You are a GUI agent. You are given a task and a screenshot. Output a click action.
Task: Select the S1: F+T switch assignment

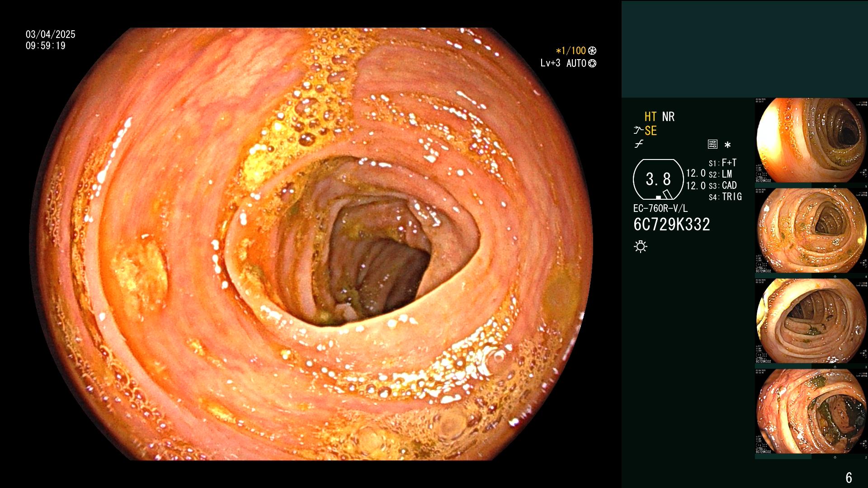coord(723,163)
